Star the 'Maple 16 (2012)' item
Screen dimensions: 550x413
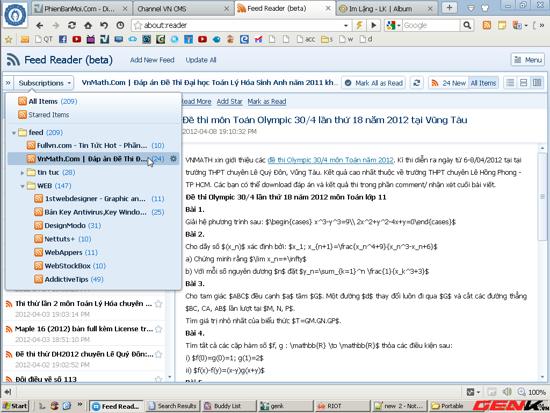click(159, 329)
